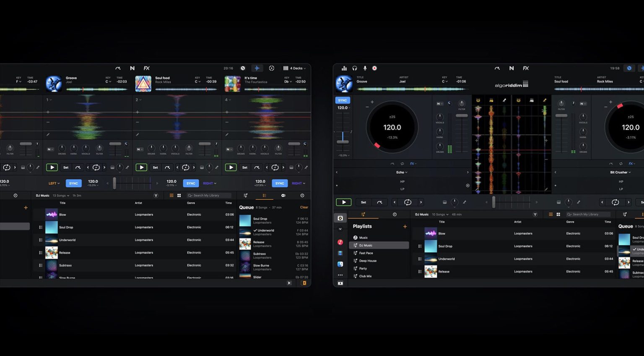644x356 pixels.
Task: Turn on SYNC for the It's time deck
Action: [280, 183]
